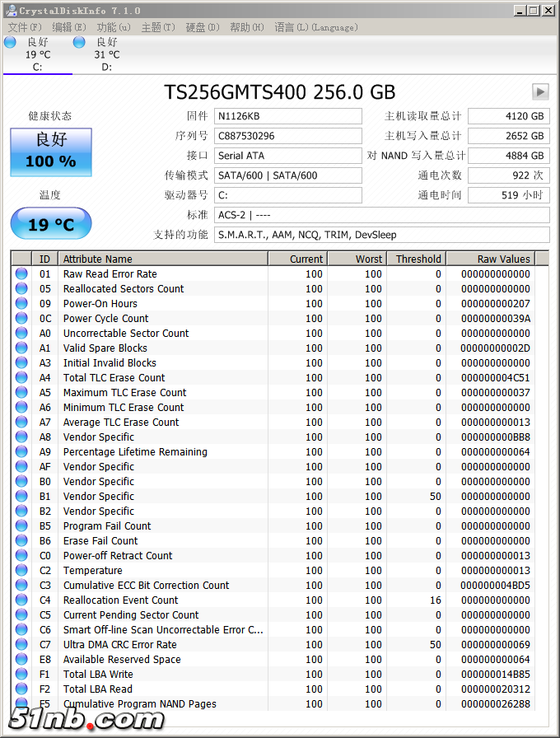
Task: Open the 文件(F) menu
Action: [x=25, y=27]
